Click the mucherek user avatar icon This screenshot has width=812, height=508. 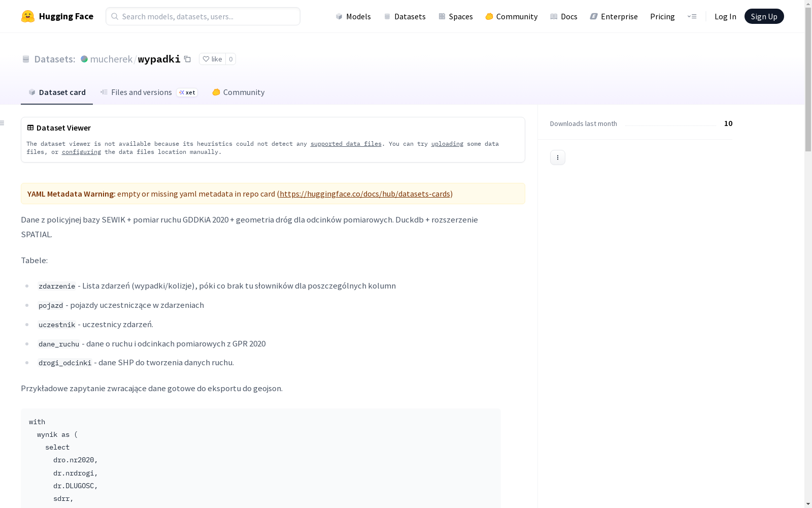[x=84, y=59]
